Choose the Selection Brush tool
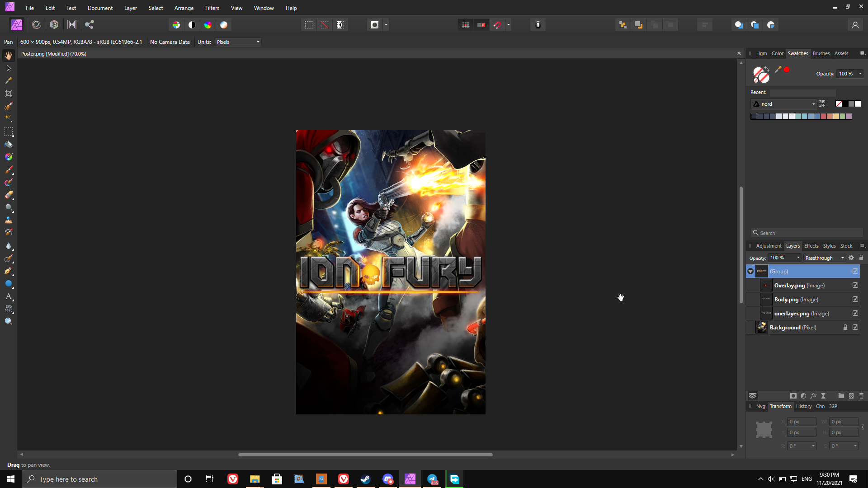The image size is (868, 488). click(9, 106)
